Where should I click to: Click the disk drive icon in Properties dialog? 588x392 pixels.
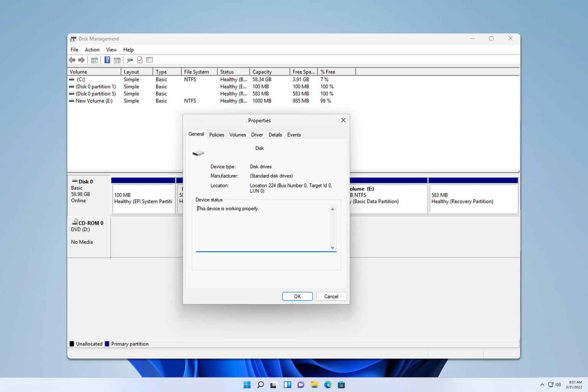pos(198,153)
